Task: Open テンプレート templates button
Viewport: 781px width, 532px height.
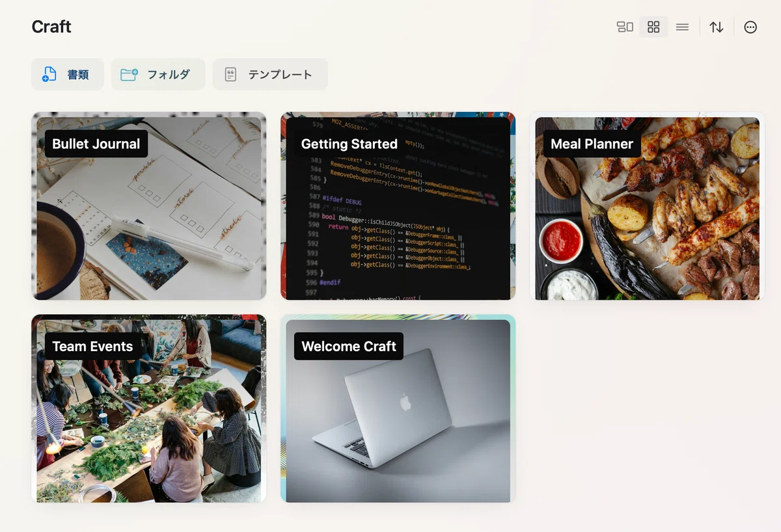Action: [270, 74]
